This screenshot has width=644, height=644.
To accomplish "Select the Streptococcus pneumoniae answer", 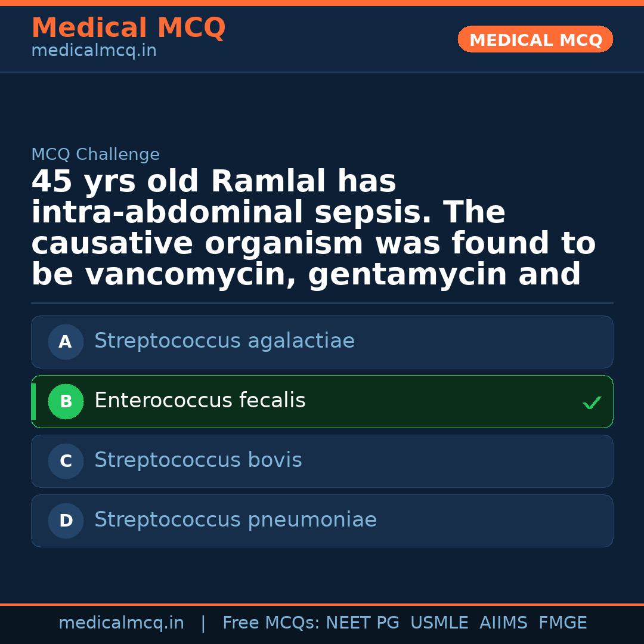I will (235, 520).
